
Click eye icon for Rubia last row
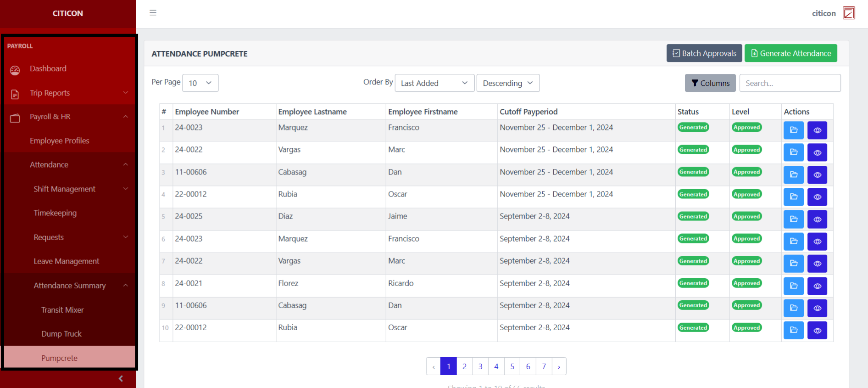(x=817, y=331)
